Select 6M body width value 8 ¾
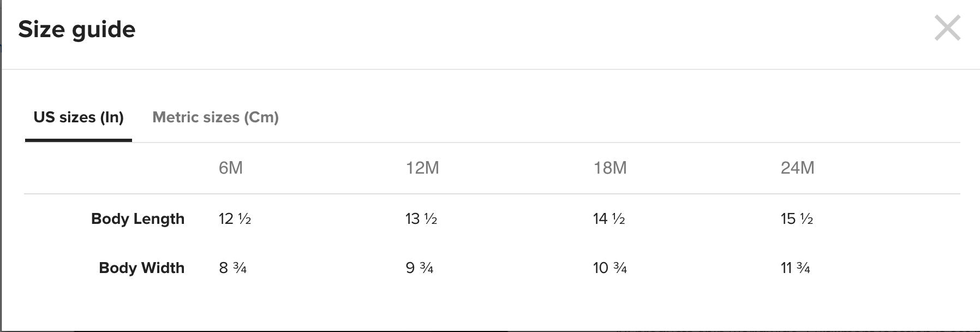Viewport: 980px width, 332px height. point(232,268)
